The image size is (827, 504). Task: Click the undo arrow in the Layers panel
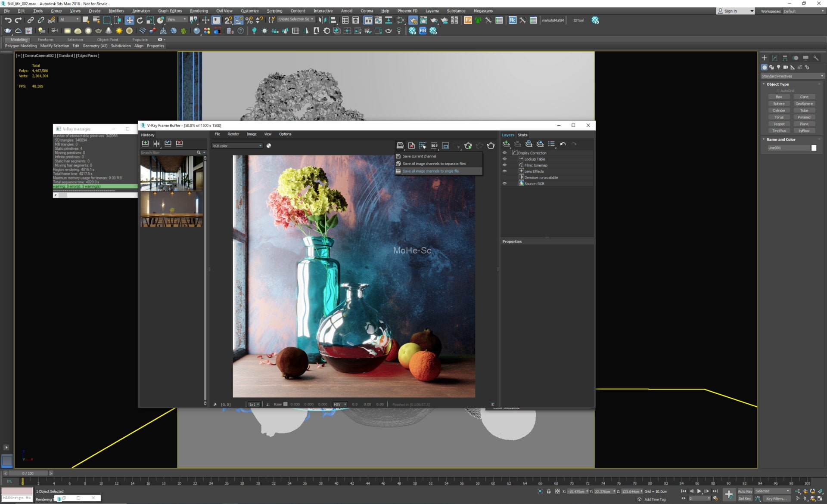[x=563, y=144]
